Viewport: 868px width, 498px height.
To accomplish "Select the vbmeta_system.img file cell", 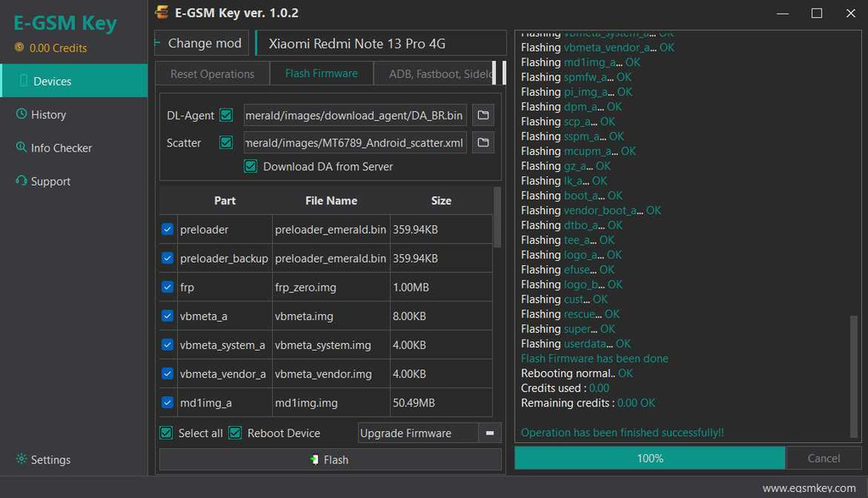I will (331, 345).
